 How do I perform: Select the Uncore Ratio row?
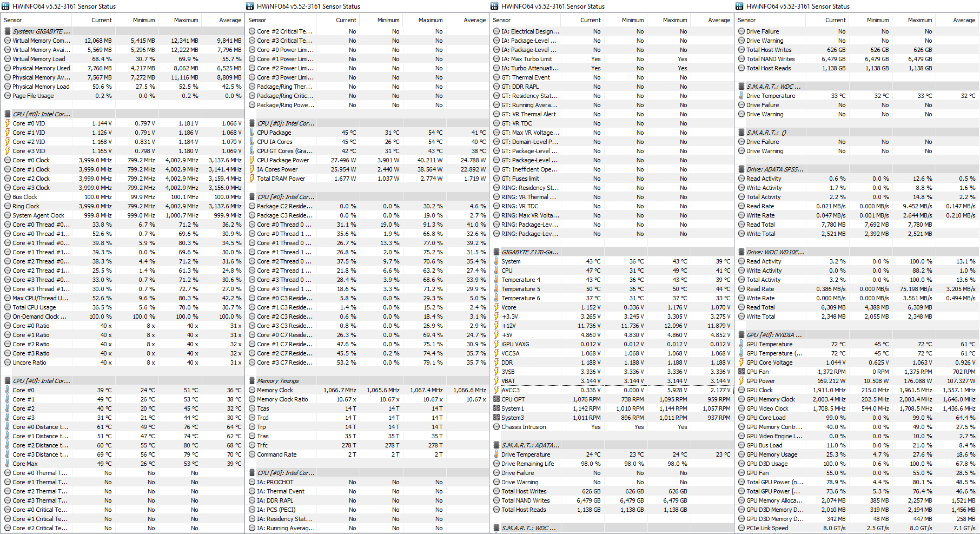click(122, 362)
